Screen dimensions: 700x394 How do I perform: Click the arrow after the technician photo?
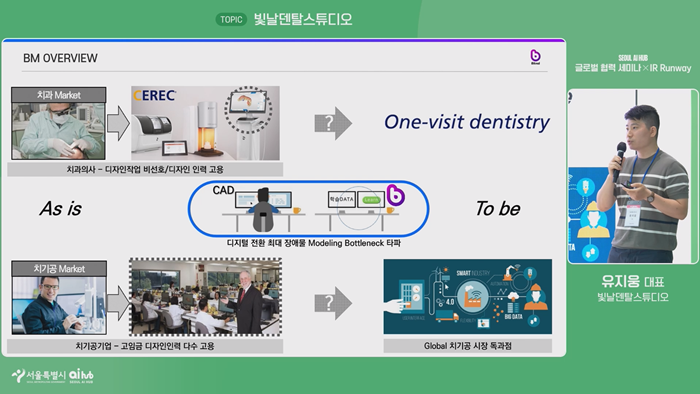[118, 303]
